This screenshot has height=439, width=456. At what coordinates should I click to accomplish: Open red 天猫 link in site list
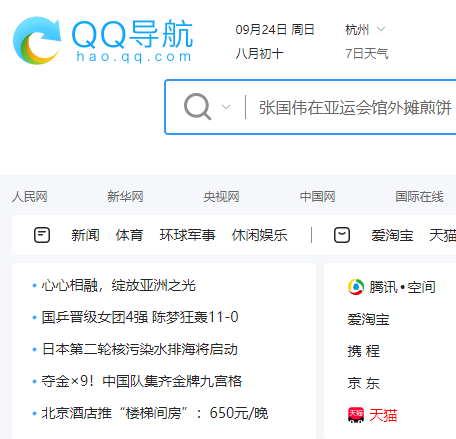pos(383,415)
